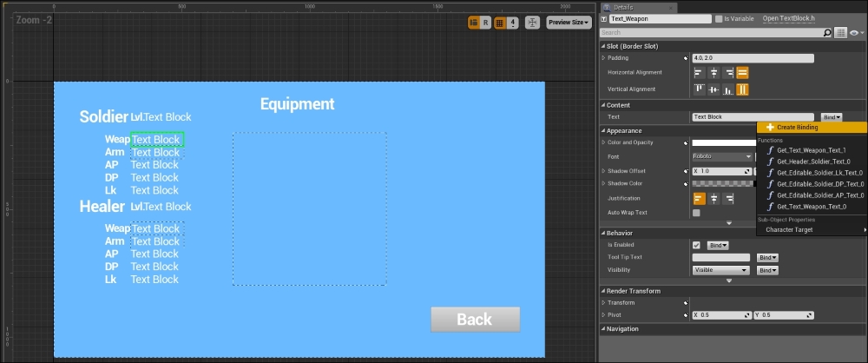Edit the Text_Weapon widget name field

tap(660, 19)
